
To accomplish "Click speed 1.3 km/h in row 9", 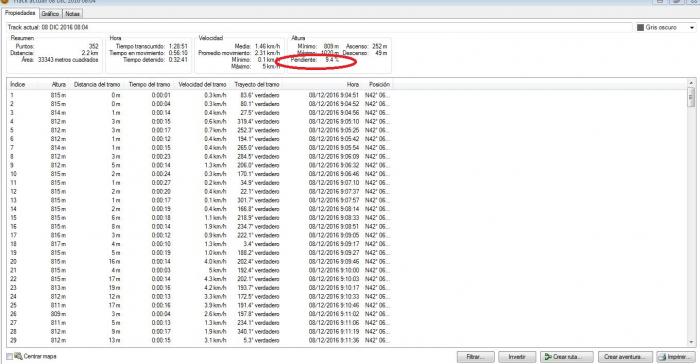I will pyautogui.click(x=215, y=165).
